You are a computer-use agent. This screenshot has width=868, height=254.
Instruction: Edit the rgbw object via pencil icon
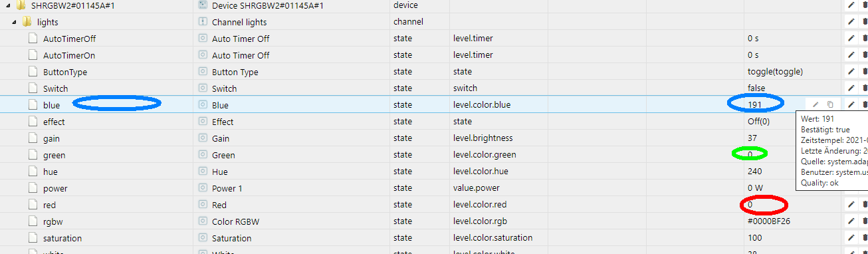click(851, 221)
